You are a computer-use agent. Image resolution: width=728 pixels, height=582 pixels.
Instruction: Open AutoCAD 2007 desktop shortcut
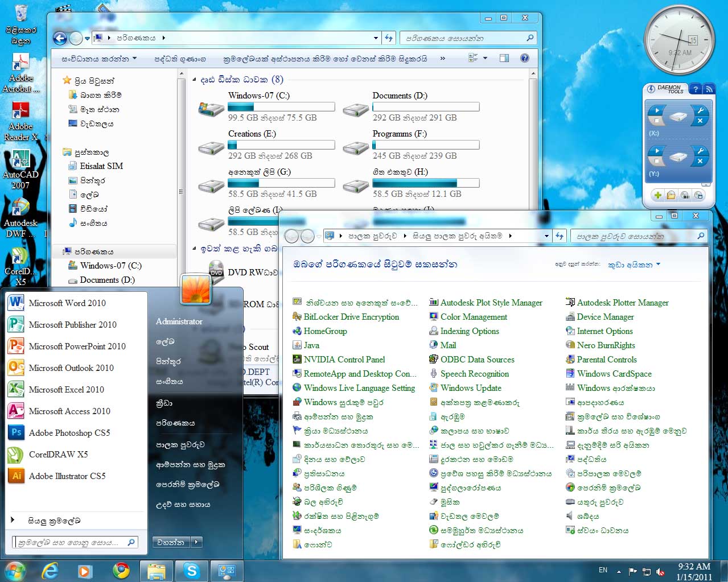point(20,170)
